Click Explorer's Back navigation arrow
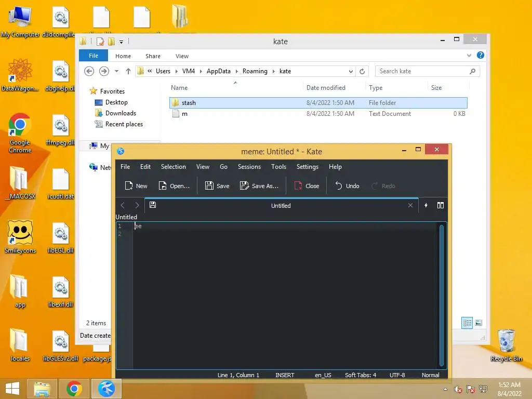 (89, 71)
